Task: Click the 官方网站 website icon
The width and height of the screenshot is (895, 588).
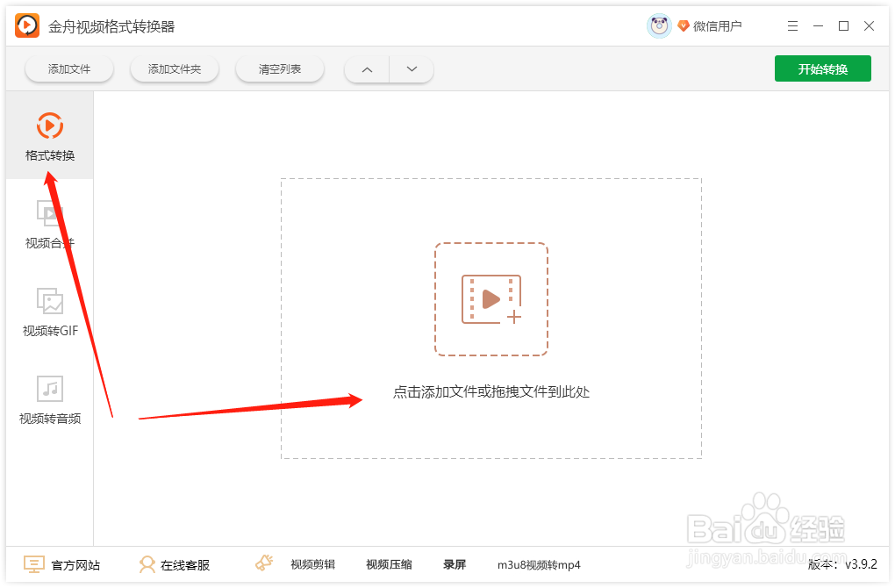Action: click(32, 564)
